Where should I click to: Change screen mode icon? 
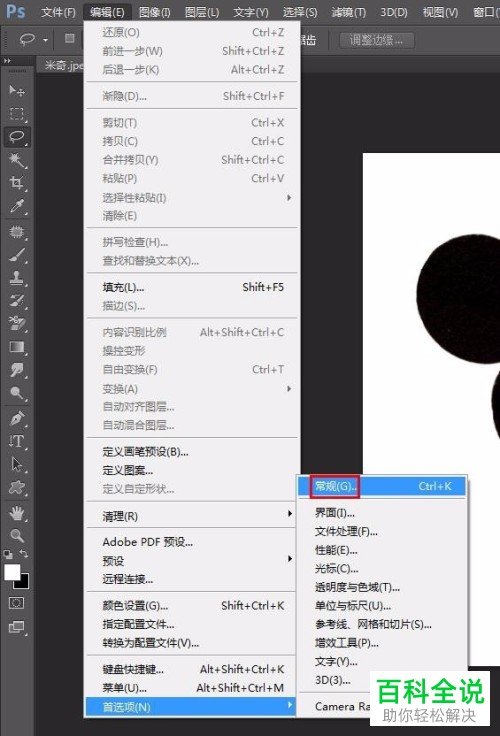pos(16,627)
